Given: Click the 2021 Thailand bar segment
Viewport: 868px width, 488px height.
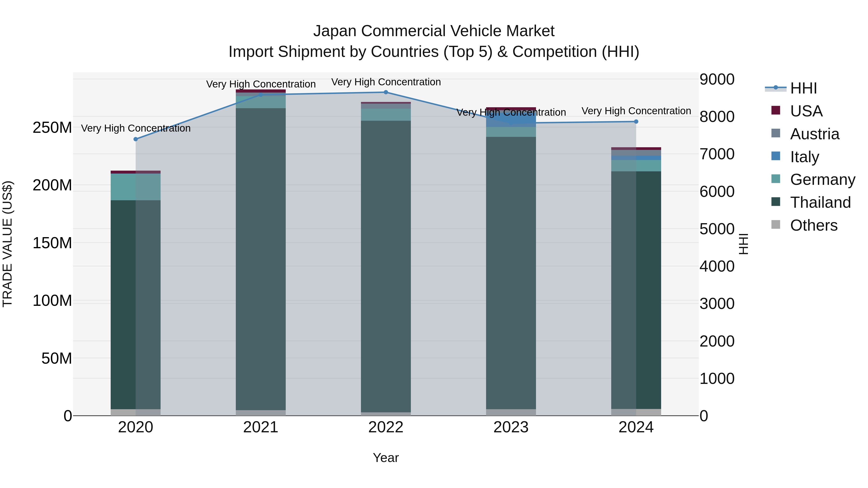Looking at the screenshot, I should (260, 259).
